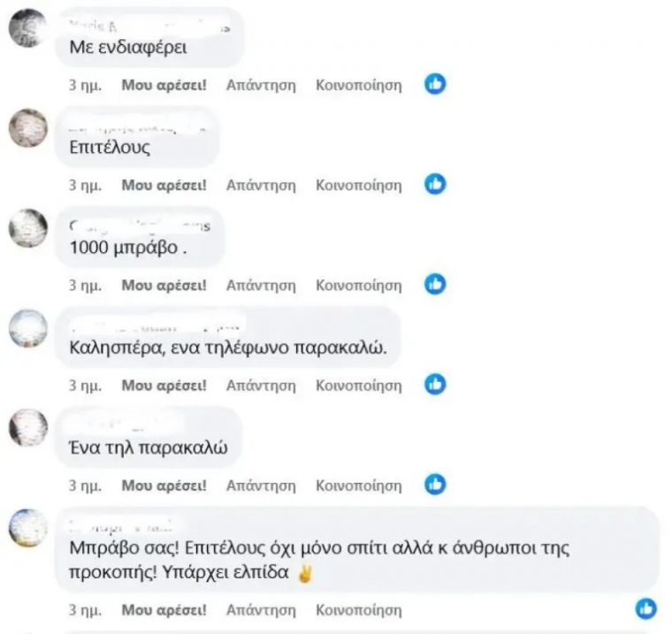
Task: Click Απάντηση under 'Μπράβο σας!' comment
Action: pyautogui.click(x=261, y=610)
